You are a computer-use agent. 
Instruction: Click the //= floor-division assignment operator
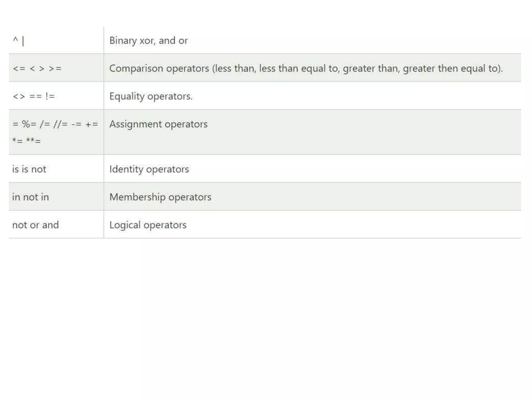point(60,124)
